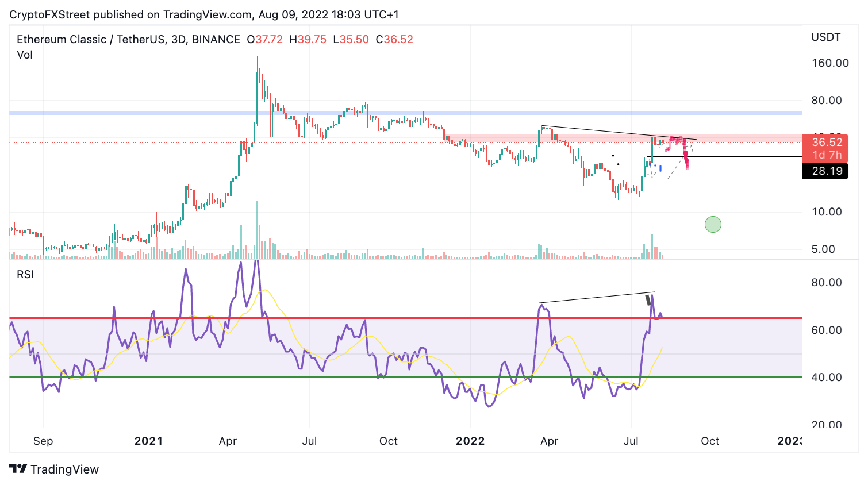Select the green RSI oversold line
Viewport: 868px width, 485px height.
coord(405,377)
